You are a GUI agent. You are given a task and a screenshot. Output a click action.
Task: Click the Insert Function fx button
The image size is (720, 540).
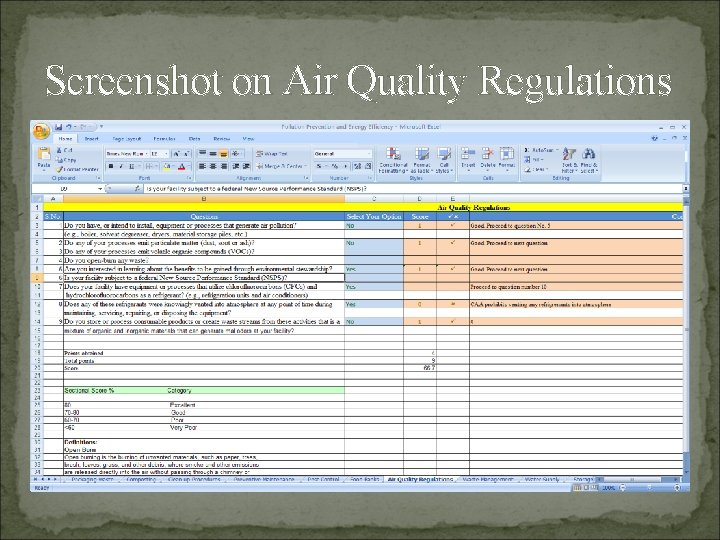(x=137, y=189)
